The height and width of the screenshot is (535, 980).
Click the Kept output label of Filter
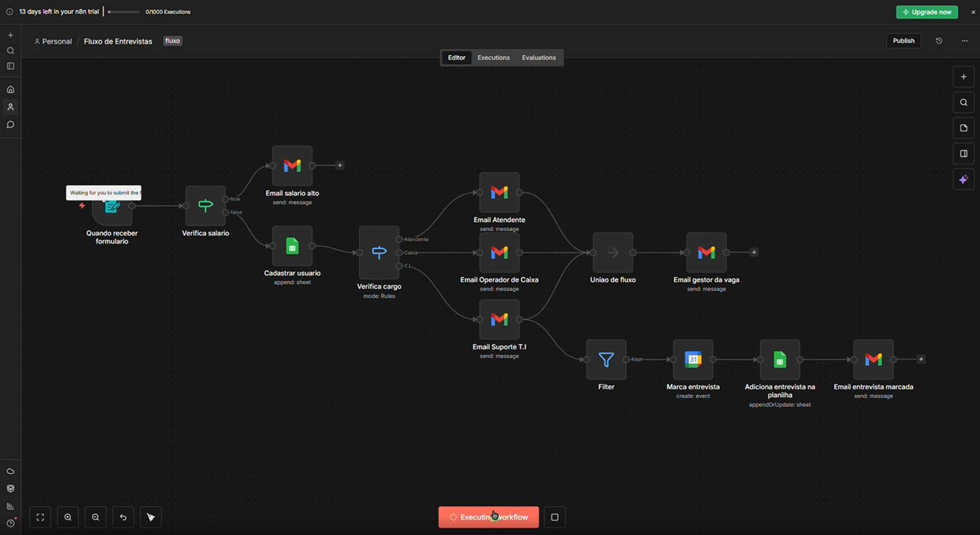coord(637,359)
